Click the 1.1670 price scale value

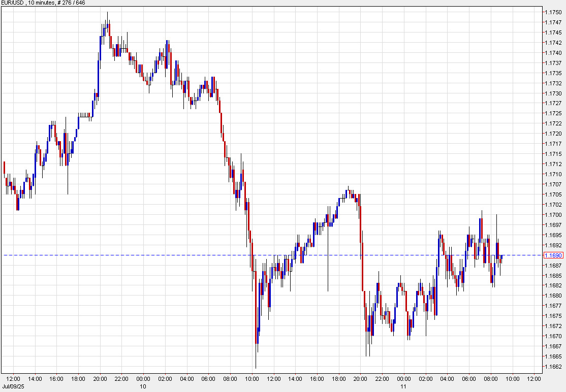[x=552, y=336]
